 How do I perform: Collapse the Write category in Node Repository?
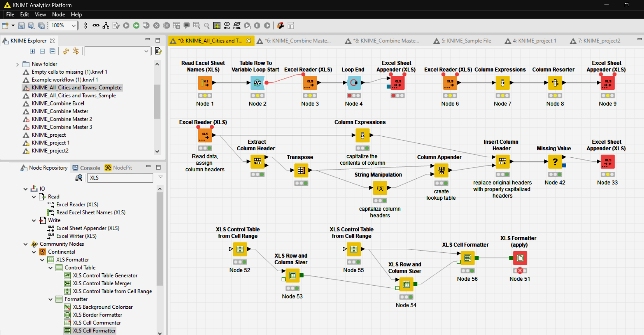point(34,220)
